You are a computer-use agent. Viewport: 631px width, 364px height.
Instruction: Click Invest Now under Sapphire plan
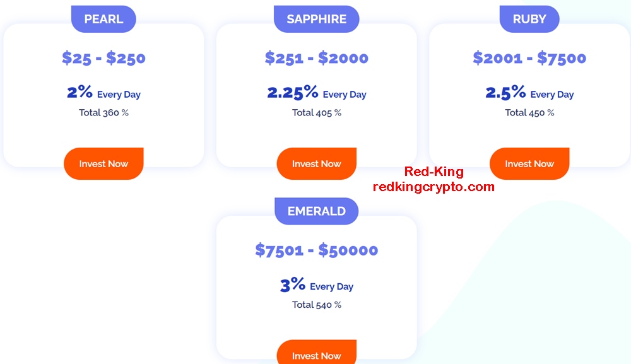click(316, 163)
